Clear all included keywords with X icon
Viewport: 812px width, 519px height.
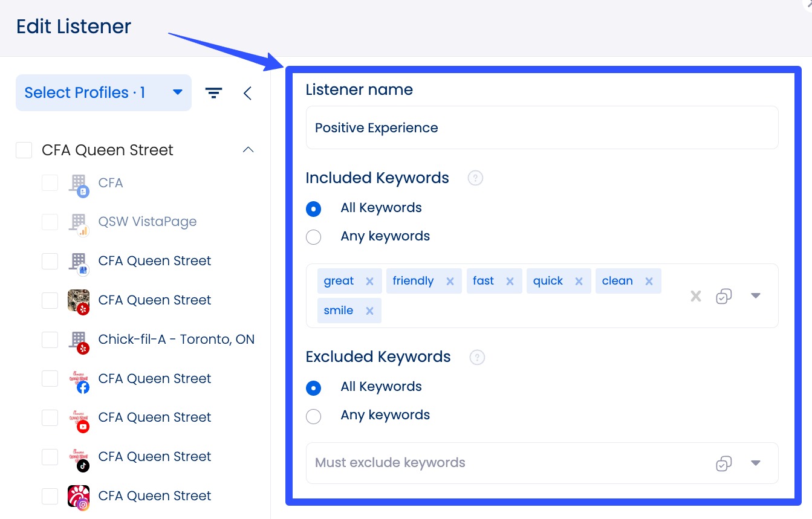696,296
